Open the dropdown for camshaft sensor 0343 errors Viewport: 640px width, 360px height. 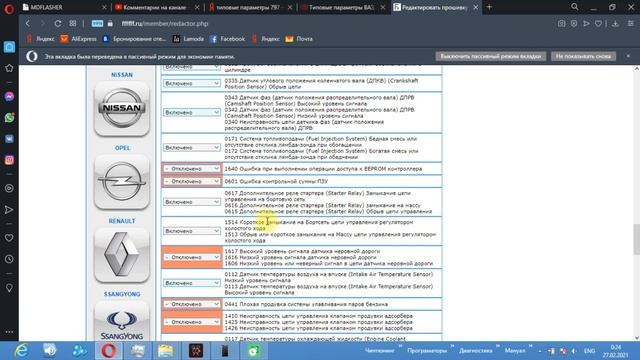pos(191,112)
